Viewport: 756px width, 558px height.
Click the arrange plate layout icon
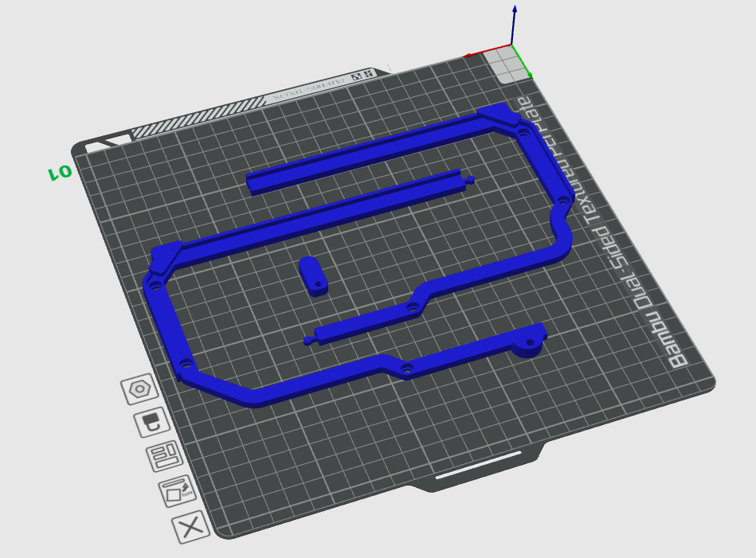pyautogui.click(x=165, y=458)
